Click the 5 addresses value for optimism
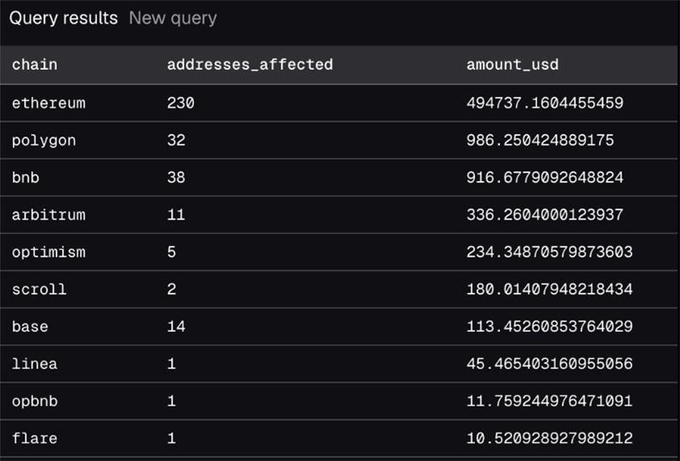The height and width of the screenshot is (461, 680). (172, 252)
